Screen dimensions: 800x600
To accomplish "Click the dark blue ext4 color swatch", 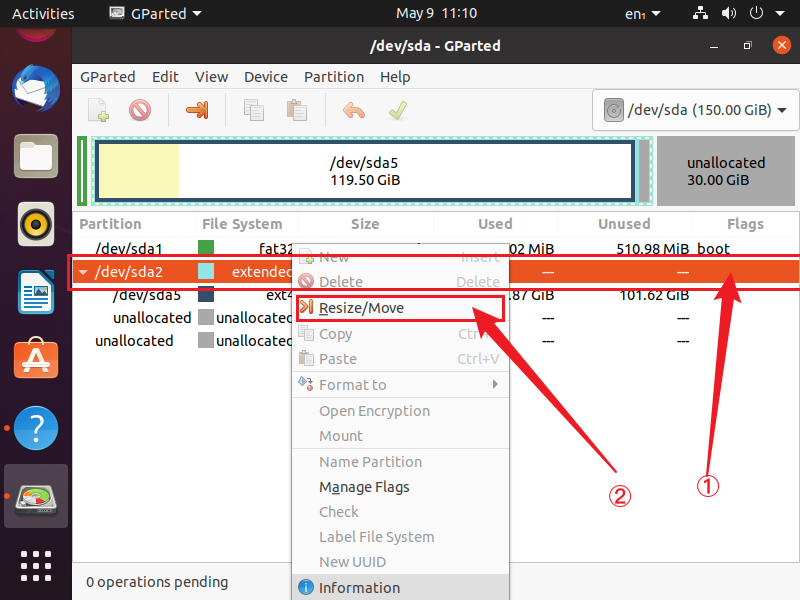I will tap(206, 295).
